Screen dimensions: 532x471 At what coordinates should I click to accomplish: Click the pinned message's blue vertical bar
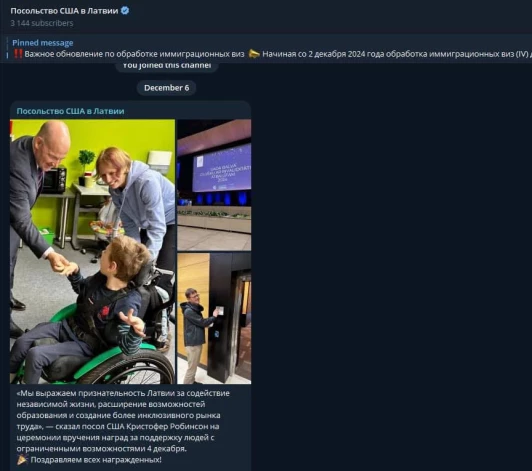7,49
